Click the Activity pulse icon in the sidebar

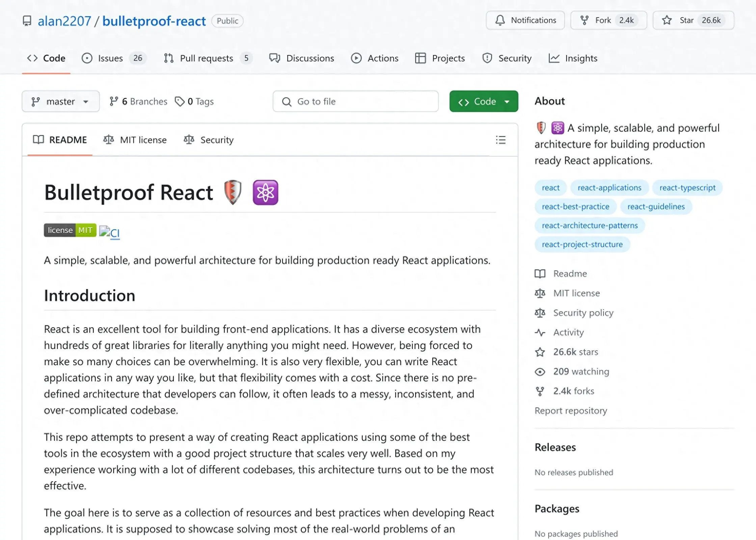coord(540,332)
